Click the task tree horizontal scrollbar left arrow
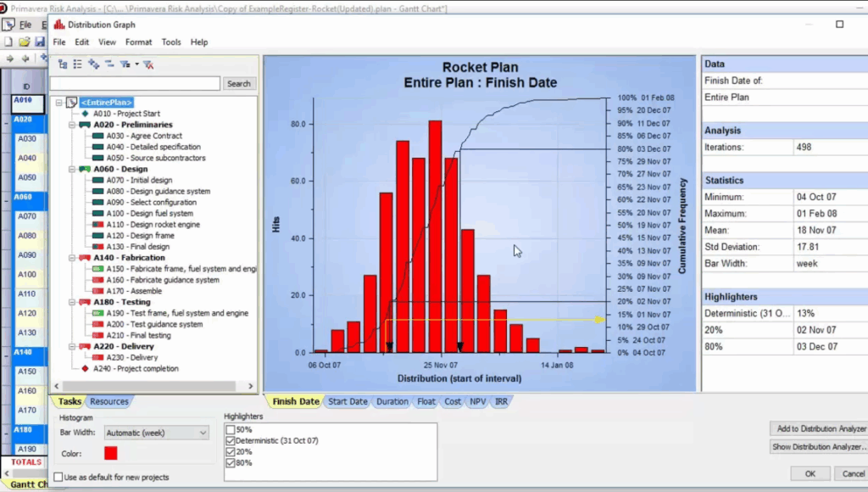This screenshot has height=492, width=868. click(x=57, y=386)
